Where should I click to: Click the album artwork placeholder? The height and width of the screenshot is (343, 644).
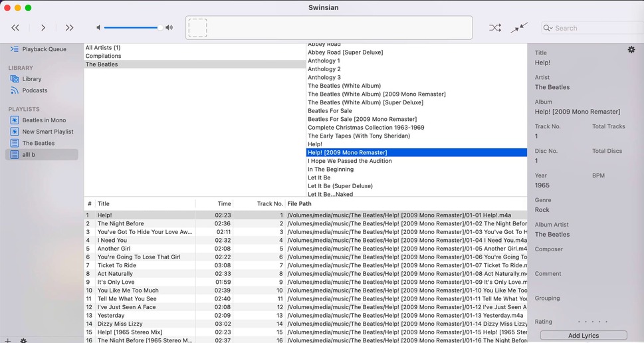197,28
